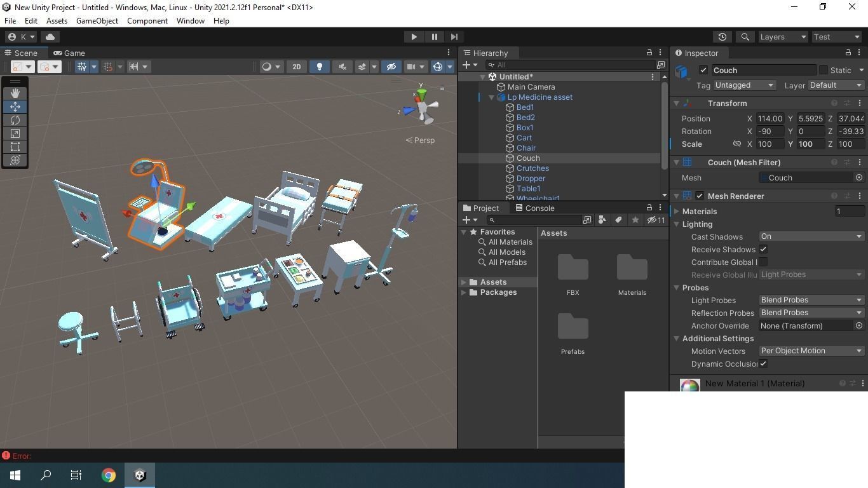Open the File menu

[x=10, y=21]
